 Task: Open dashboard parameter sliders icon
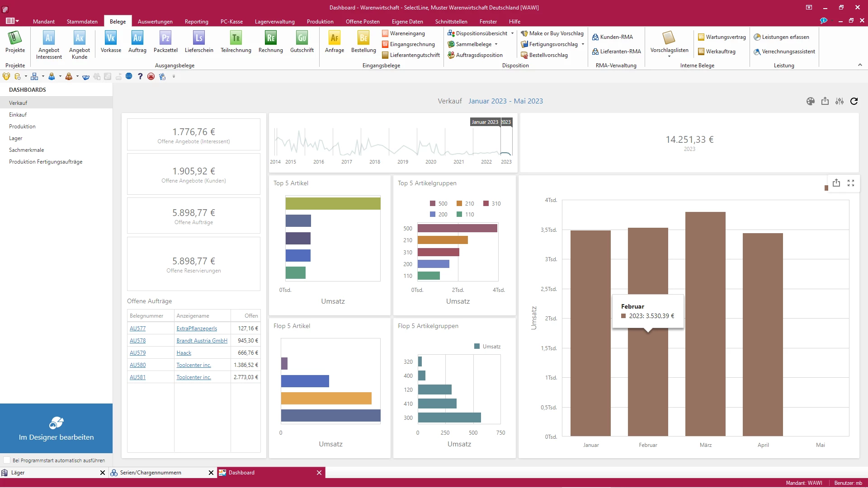(x=840, y=101)
